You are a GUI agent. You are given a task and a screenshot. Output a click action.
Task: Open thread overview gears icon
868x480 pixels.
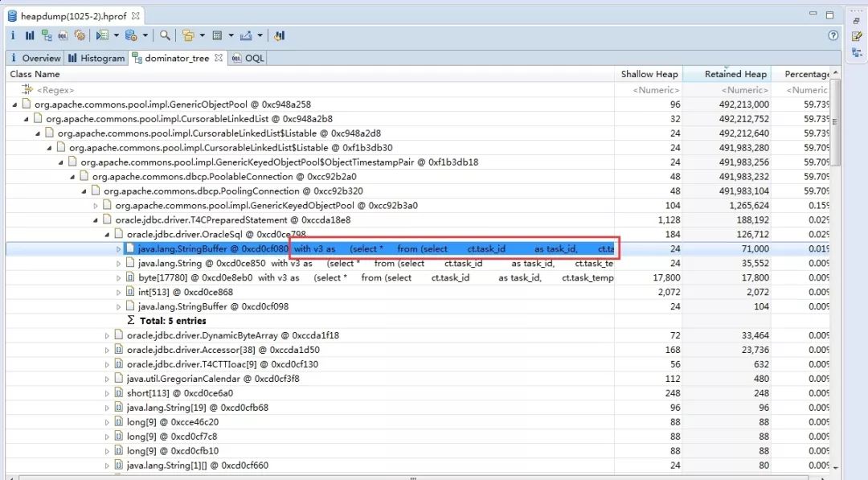(80, 35)
